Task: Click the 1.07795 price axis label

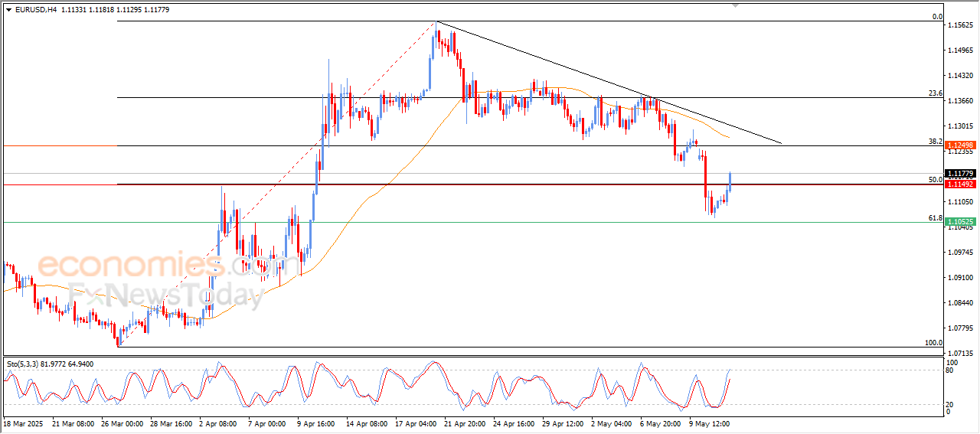Action: click(x=960, y=328)
